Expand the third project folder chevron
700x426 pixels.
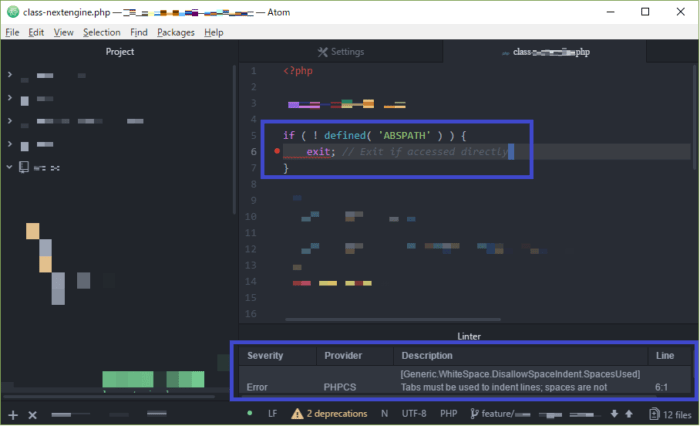9,121
